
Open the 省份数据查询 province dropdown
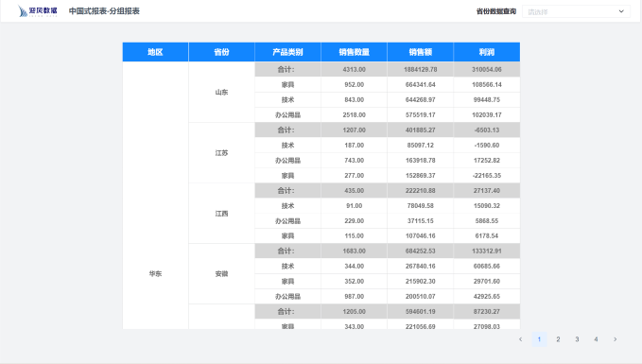(x=576, y=11)
